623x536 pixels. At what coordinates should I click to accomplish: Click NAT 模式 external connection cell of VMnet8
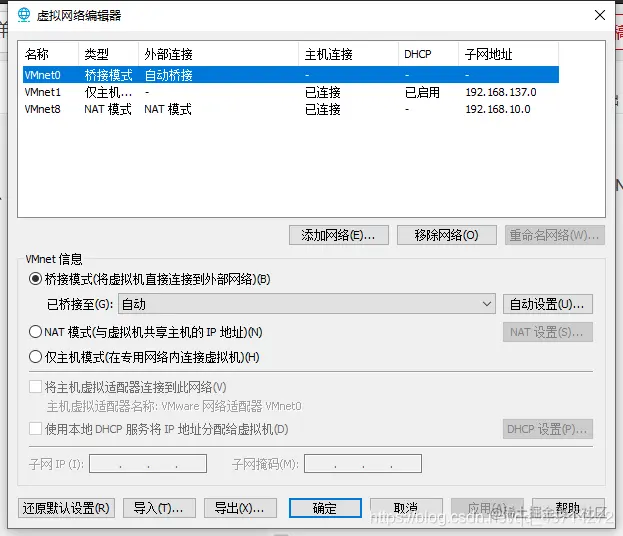[x=168, y=109]
